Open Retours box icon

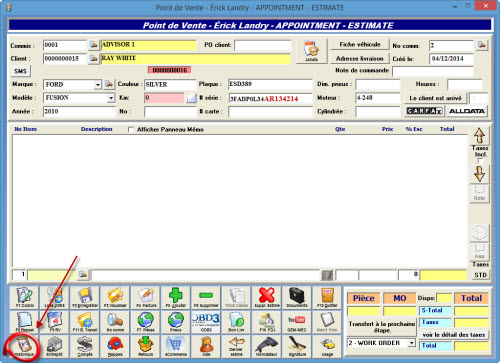146,347
